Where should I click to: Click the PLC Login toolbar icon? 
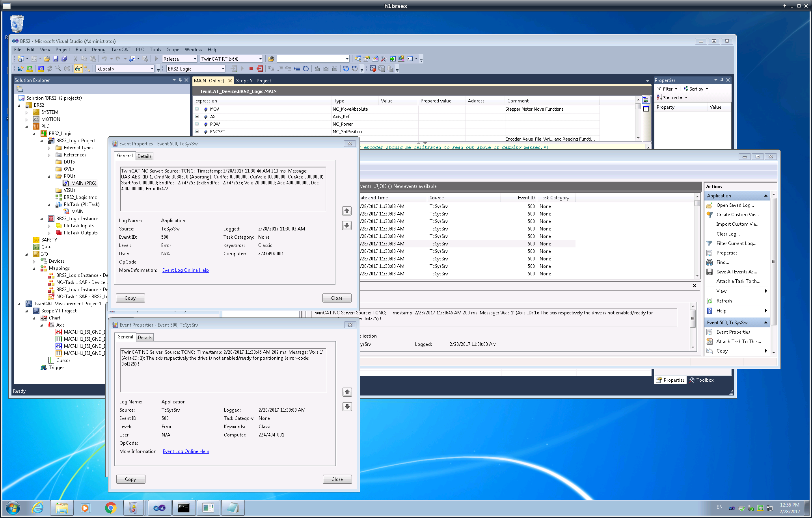[x=234, y=69]
